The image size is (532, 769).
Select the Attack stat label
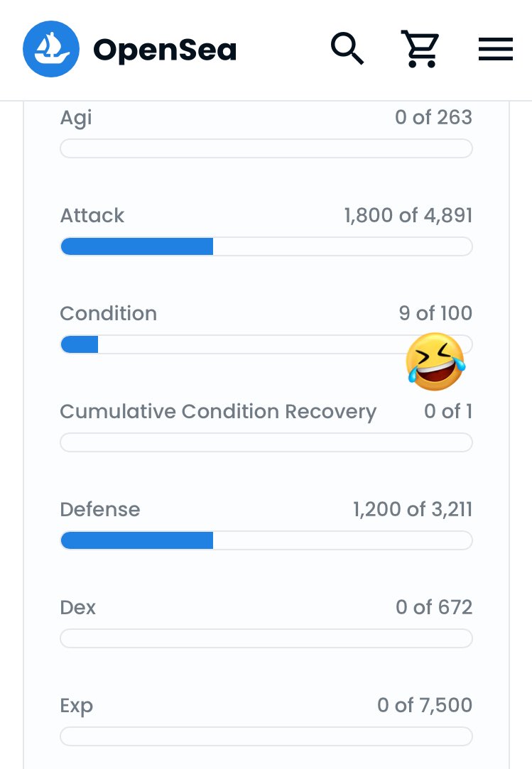(92, 215)
